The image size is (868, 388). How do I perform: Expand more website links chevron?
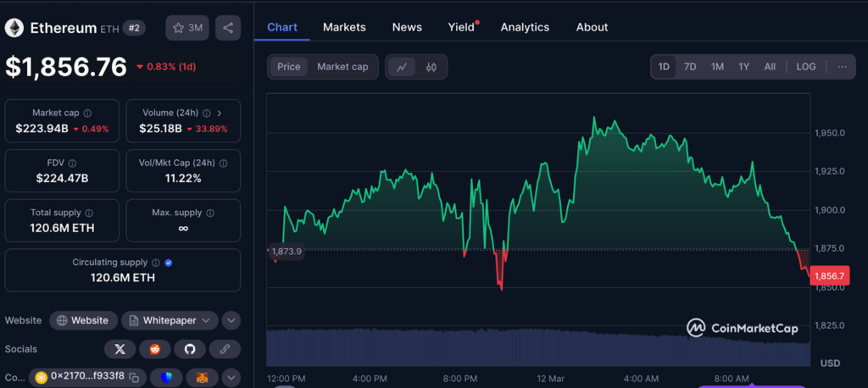pyautogui.click(x=231, y=320)
